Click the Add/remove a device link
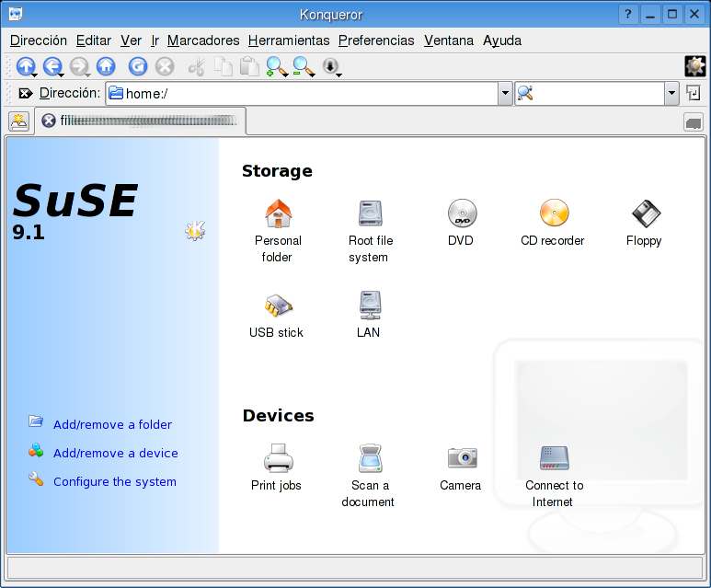The height and width of the screenshot is (588, 711). point(116,454)
